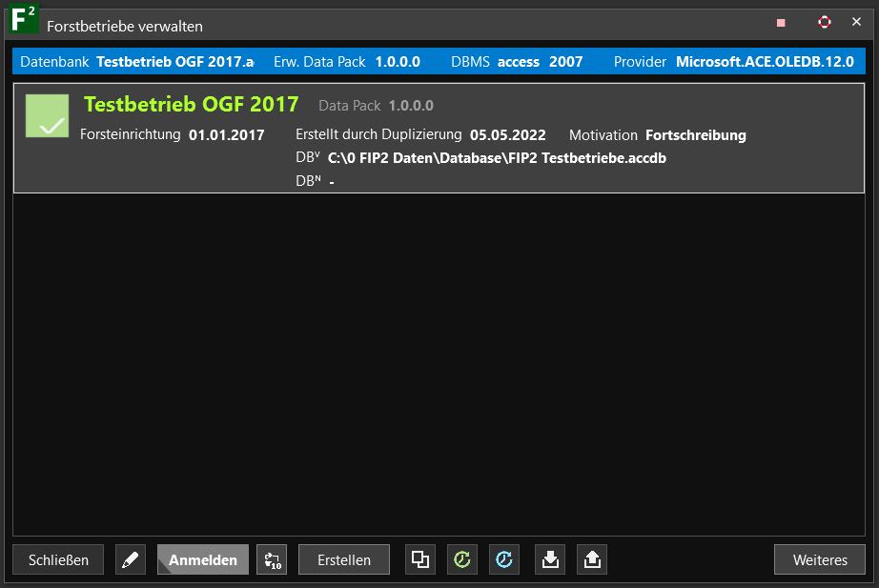
Task: Click the icon right of Anmelden
Action: pyautogui.click(x=272, y=560)
